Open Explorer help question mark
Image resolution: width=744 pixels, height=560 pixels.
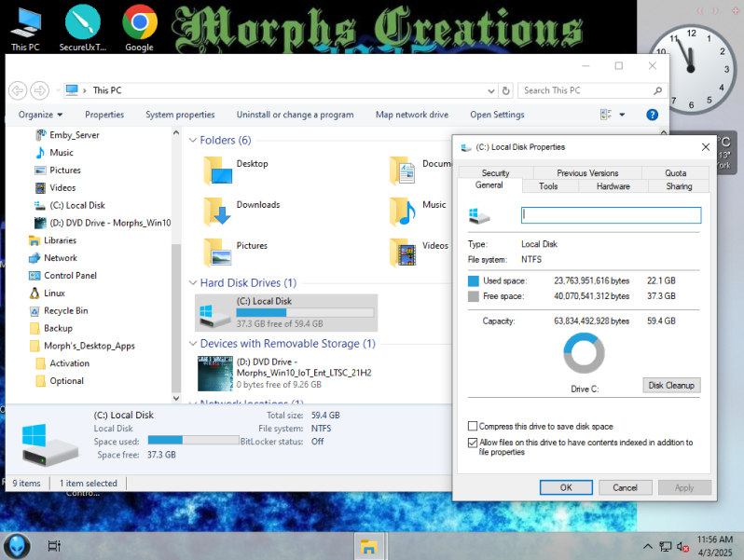[x=653, y=115]
